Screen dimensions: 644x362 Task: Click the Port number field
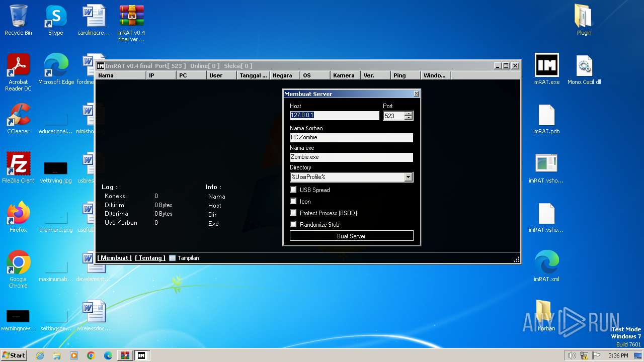pos(393,116)
